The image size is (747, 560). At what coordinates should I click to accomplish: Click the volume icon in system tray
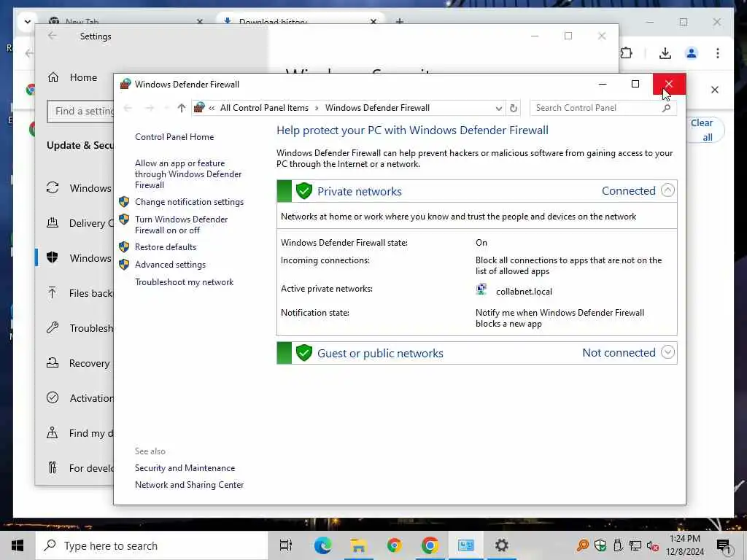(x=652, y=545)
